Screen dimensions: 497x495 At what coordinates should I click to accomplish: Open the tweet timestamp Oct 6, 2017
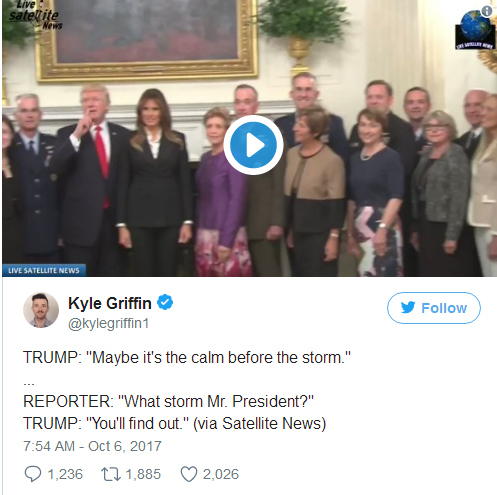92,446
